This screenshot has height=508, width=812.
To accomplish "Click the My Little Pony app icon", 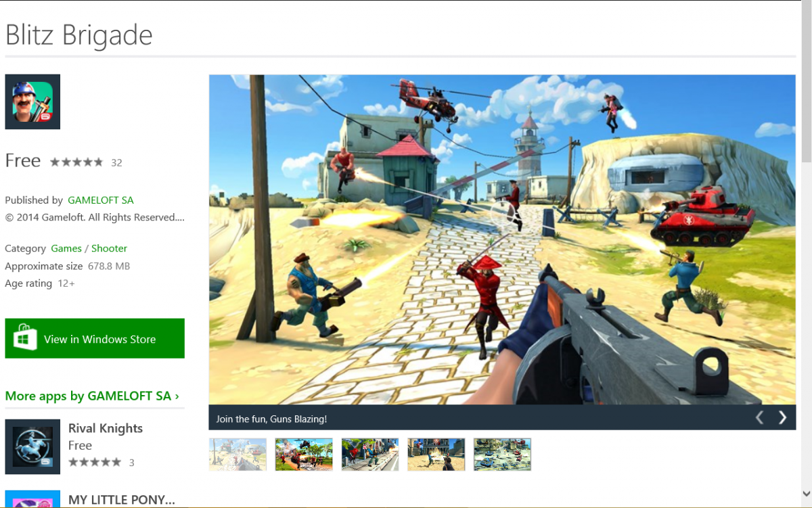I will (32, 499).
